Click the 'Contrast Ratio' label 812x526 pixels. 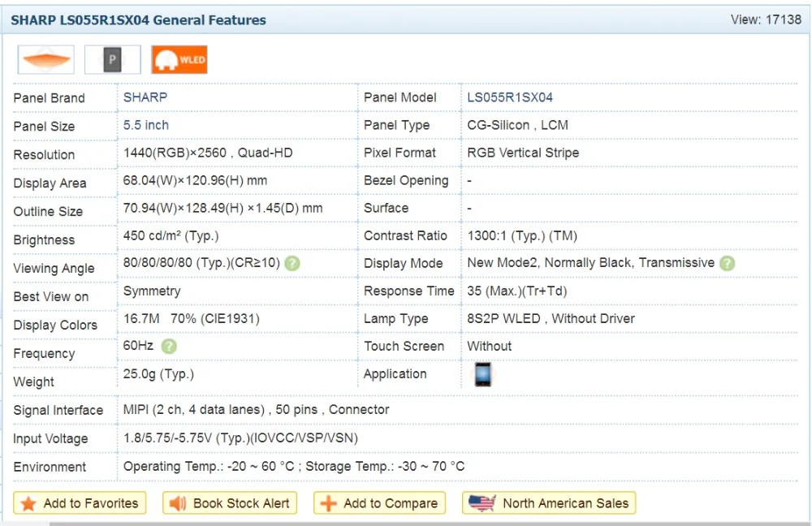click(x=405, y=235)
